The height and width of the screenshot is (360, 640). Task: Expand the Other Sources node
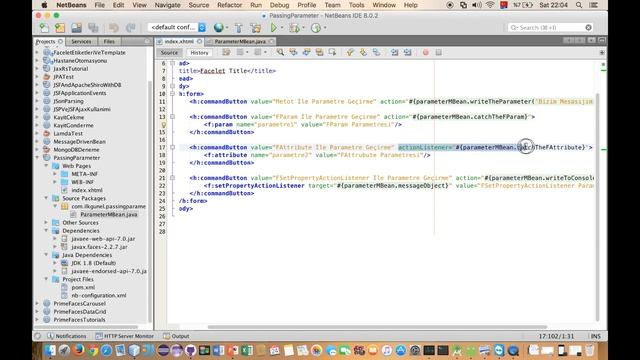pos(46,222)
